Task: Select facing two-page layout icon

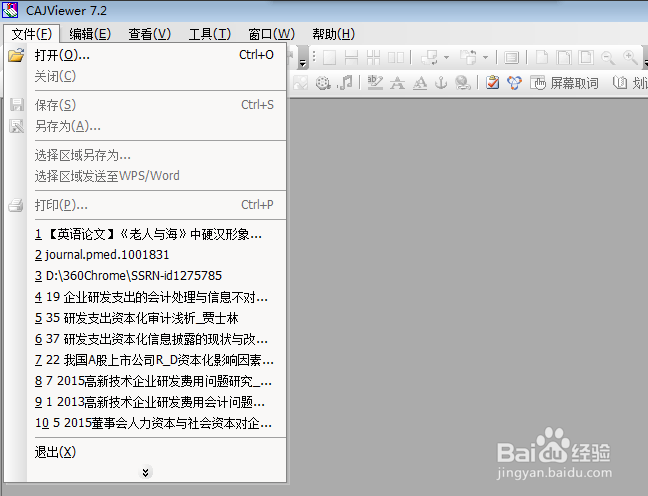Action: (396, 57)
